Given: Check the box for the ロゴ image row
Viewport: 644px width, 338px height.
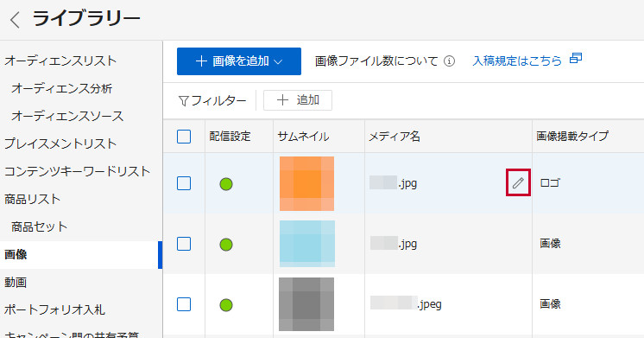Looking at the screenshot, I should [x=184, y=183].
